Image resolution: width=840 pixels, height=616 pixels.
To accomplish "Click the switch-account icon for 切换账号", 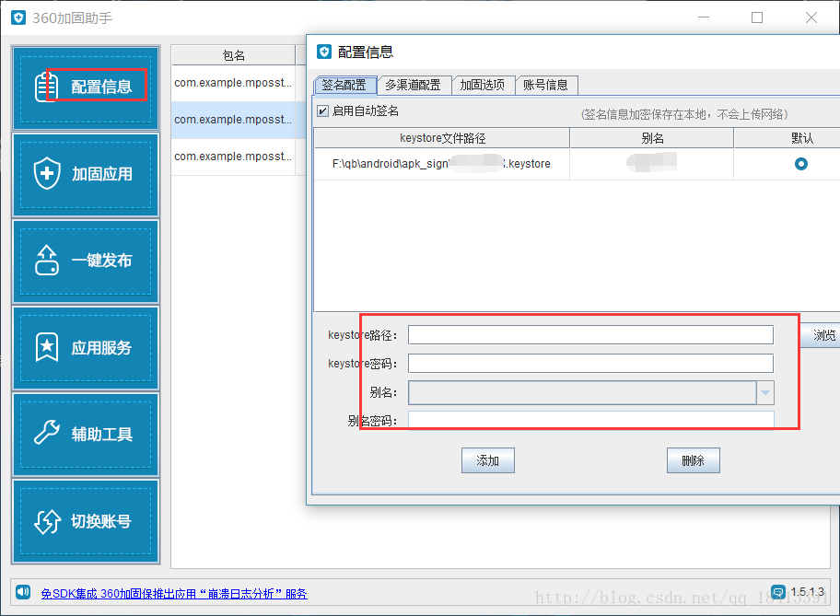I will pyautogui.click(x=47, y=521).
